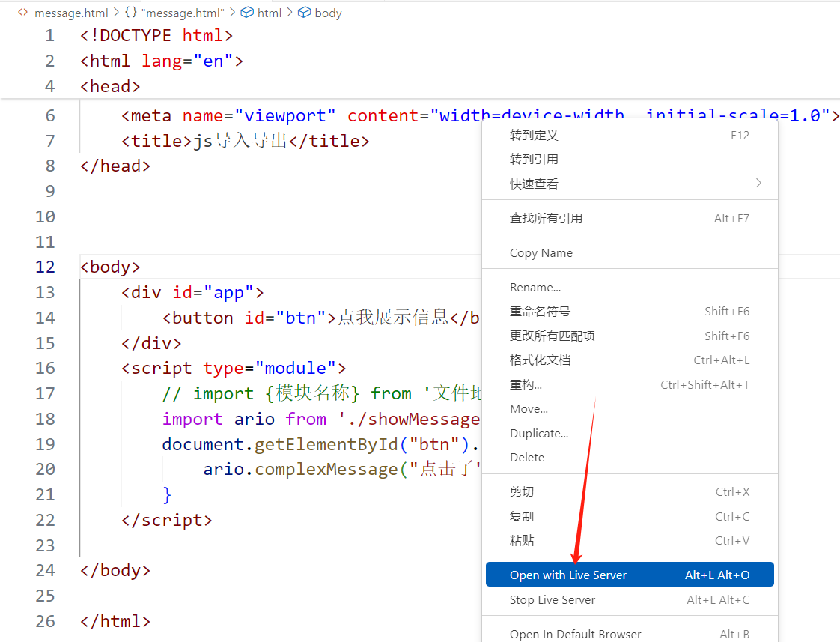Open the 快速查看 submenu
This screenshot has height=642, width=840.
[x=630, y=184]
